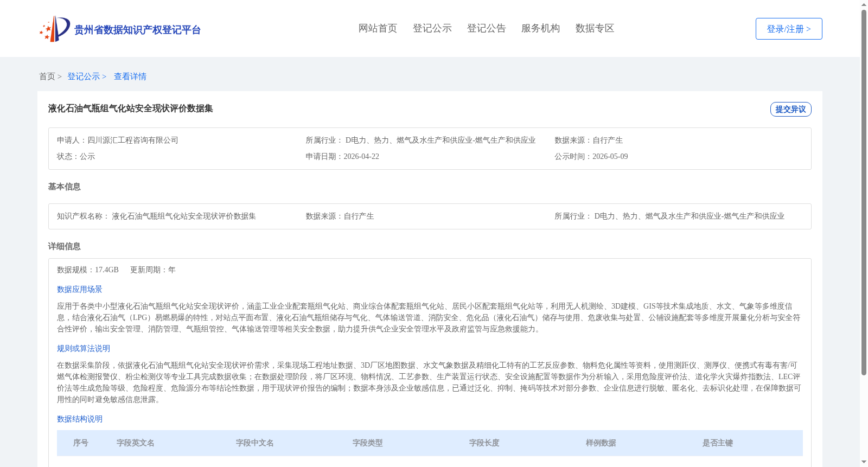
Task: Click 基本信息 section heading
Action: click(x=64, y=187)
